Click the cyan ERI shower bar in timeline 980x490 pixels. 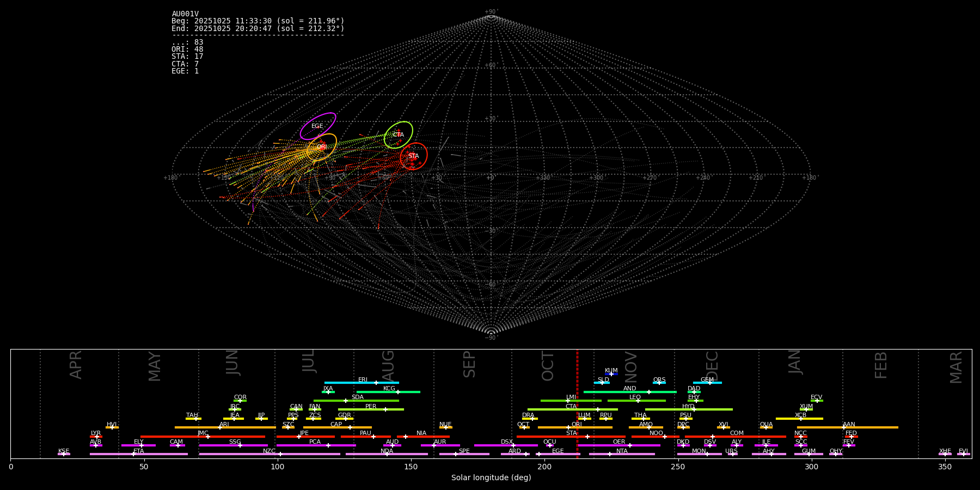(x=362, y=383)
